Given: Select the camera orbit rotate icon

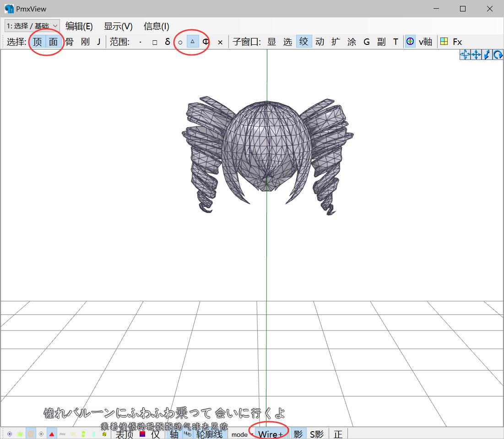Looking at the screenshot, I should coord(465,54).
